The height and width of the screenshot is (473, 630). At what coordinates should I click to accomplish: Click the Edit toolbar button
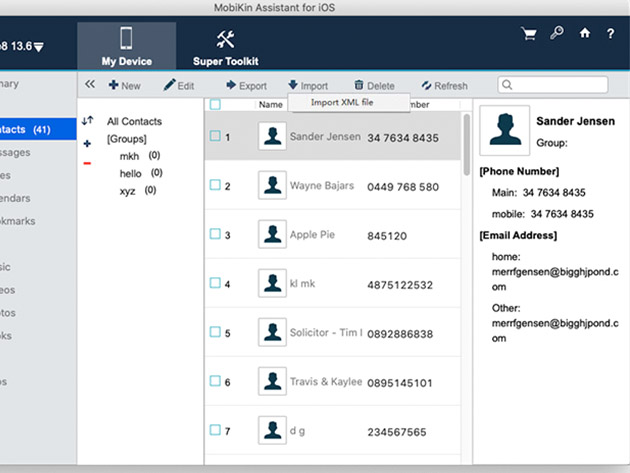click(x=179, y=86)
